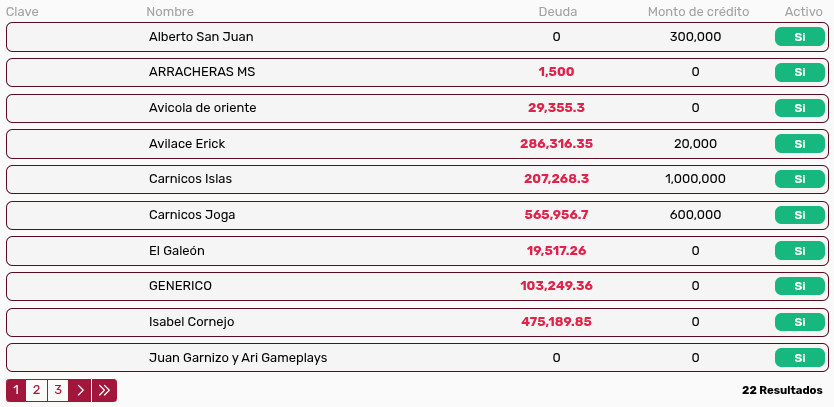
Task: Toggle Activo badge for El Galeón
Action: [799, 251]
